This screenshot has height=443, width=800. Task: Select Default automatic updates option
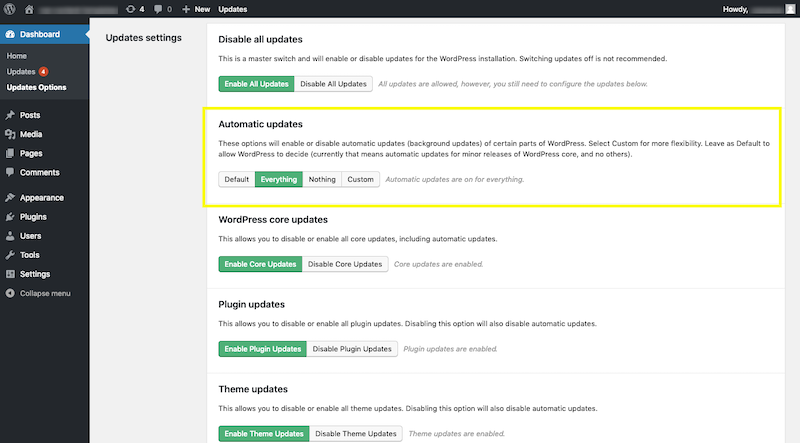(237, 180)
